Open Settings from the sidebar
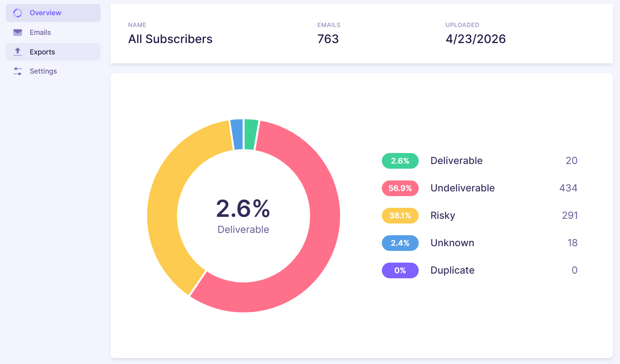The image size is (620, 364). (53, 71)
